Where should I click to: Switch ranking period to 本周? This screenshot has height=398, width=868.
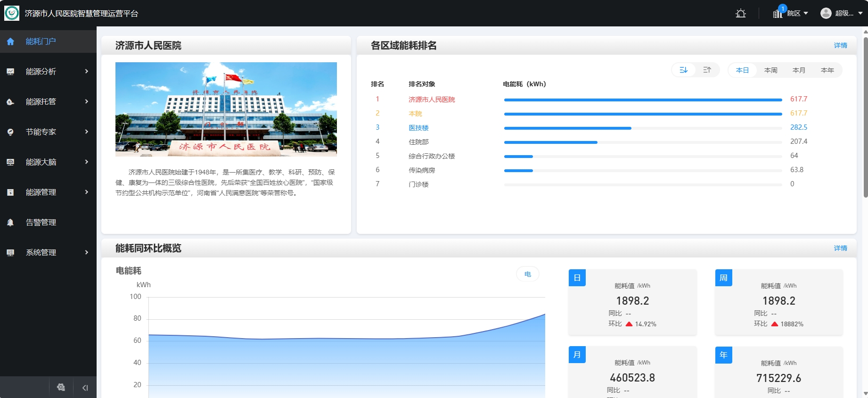click(x=770, y=70)
